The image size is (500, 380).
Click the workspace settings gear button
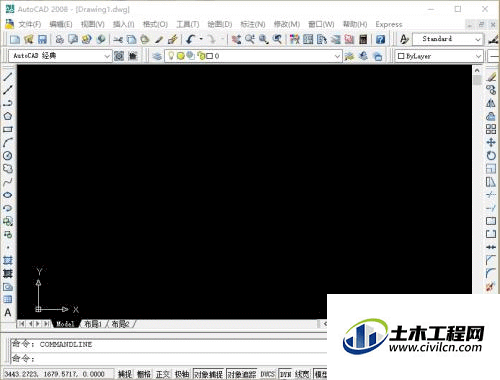119,56
